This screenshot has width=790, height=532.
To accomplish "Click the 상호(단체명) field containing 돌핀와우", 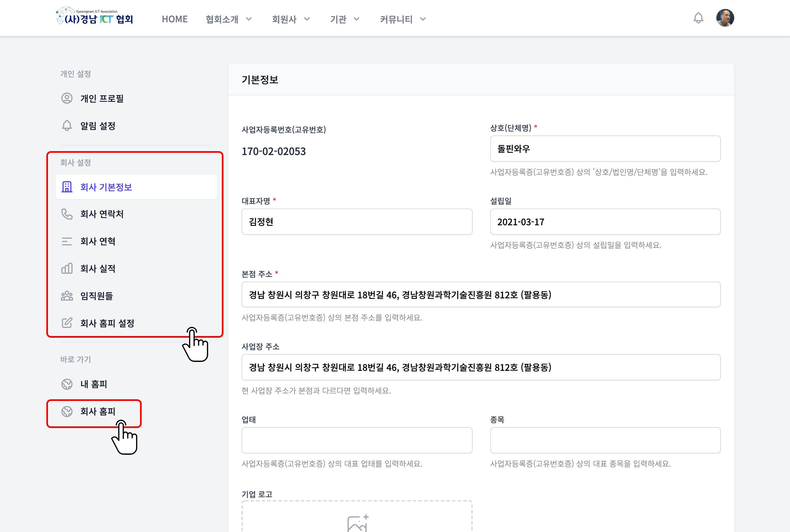I will pyautogui.click(x=605, y=149).
